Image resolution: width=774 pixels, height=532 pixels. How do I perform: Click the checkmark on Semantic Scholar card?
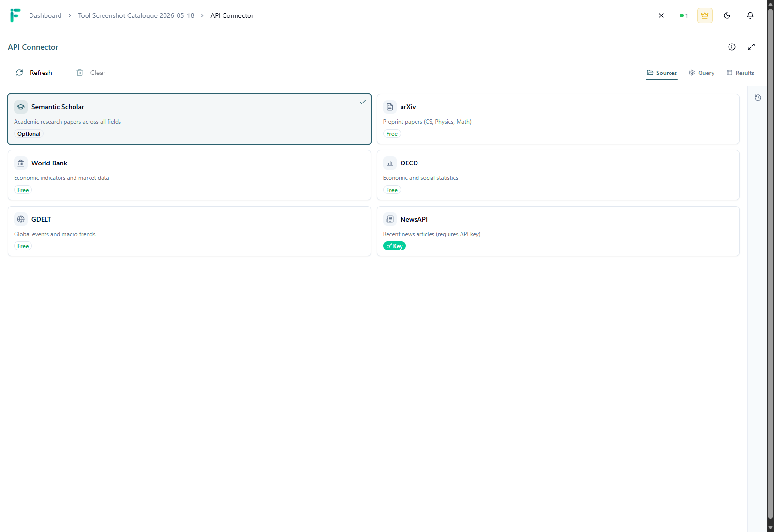[362, 102]
